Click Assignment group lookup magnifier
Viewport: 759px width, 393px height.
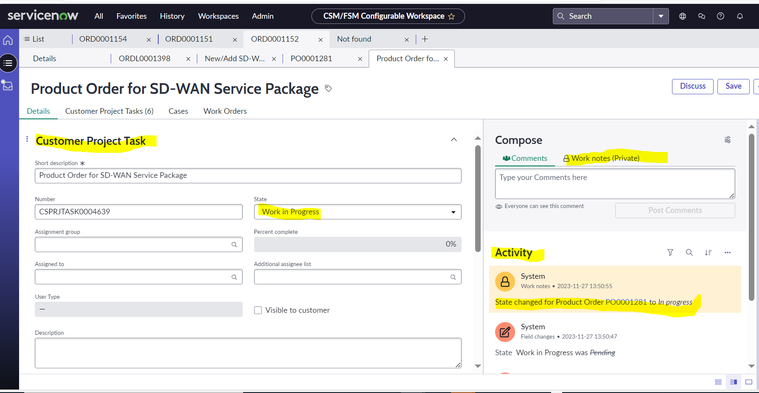[x=234, y=245]
